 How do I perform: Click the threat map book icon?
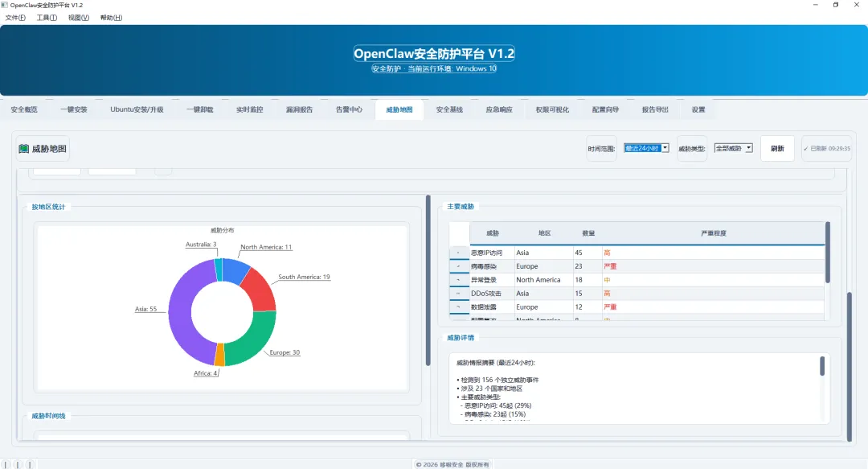click(x=24, y=149)
